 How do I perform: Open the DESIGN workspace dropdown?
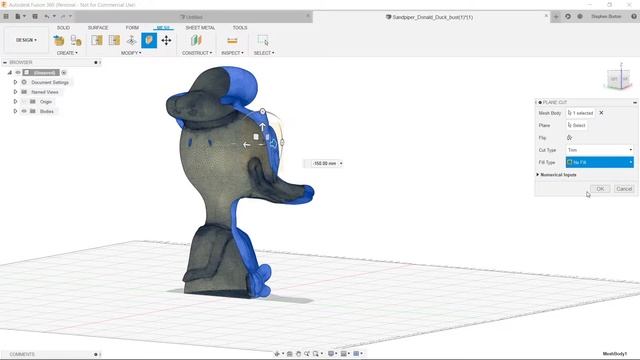coord(27,40)
